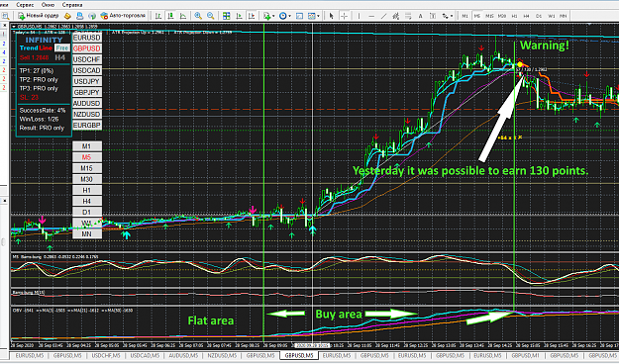This screenshot has width=619, height=364.
Task: Set toolbar timeframe to H1
Action: coord(514,16)
